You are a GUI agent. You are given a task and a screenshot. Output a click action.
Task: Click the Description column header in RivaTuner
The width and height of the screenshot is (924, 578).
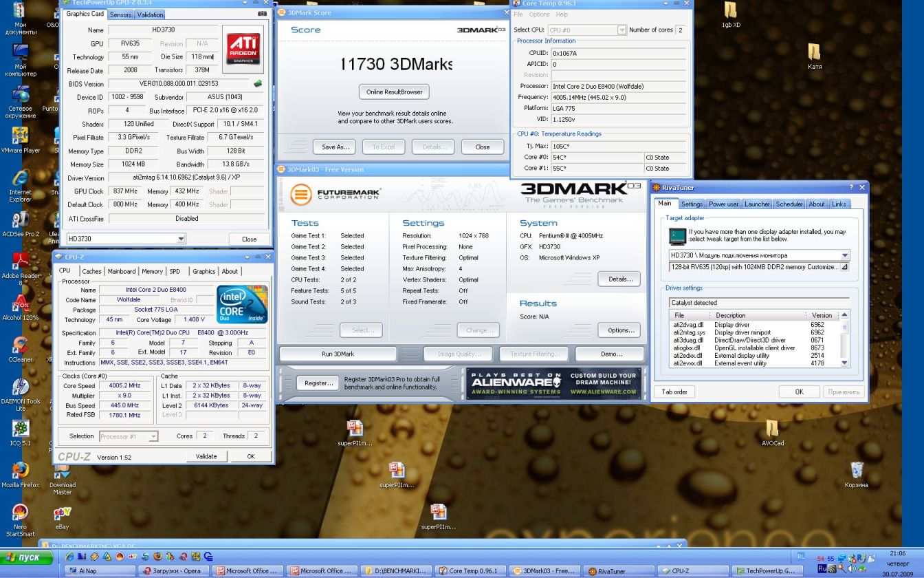coord(760,315)
